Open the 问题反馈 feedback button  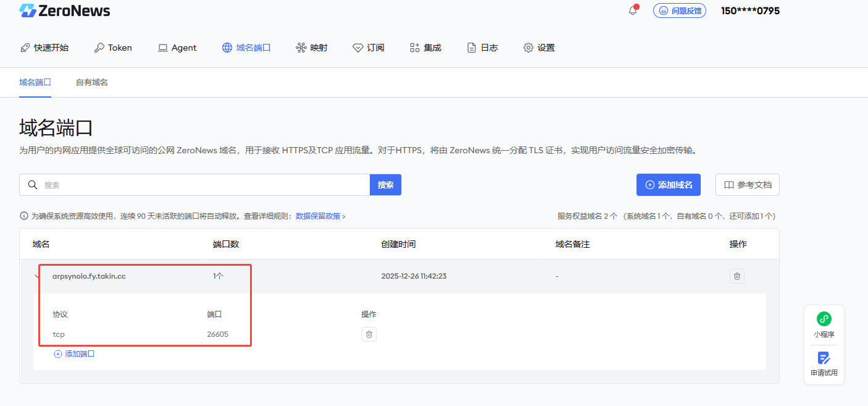click(679, 11)
